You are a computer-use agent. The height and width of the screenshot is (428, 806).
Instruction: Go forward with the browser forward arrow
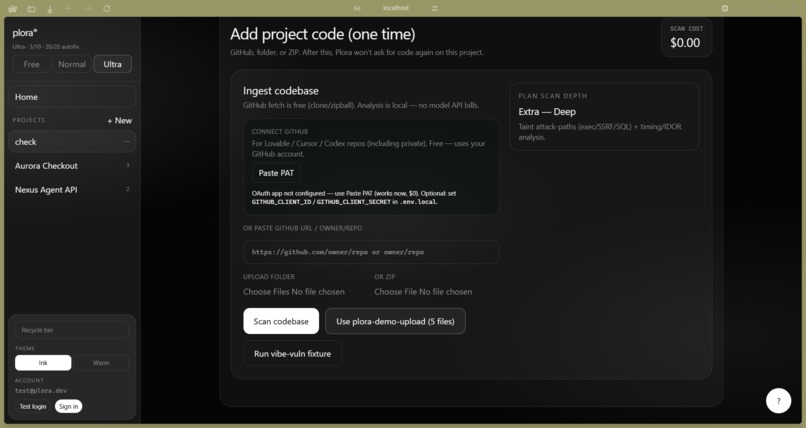point(88,9)
